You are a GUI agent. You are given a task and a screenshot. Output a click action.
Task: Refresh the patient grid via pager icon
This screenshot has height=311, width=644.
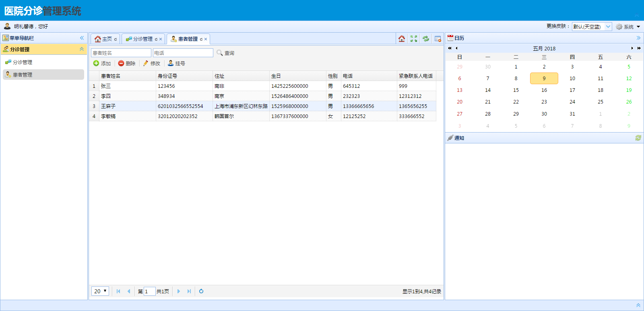201,291
